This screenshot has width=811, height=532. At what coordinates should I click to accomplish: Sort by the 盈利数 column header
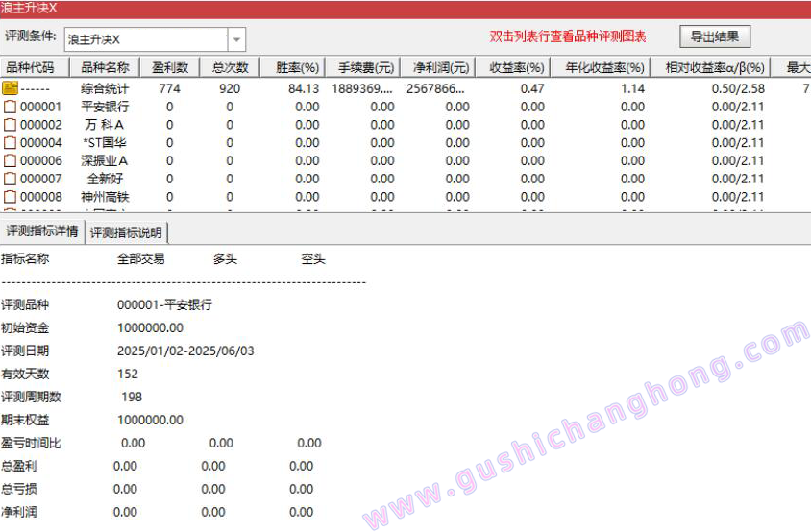point(170,68)
